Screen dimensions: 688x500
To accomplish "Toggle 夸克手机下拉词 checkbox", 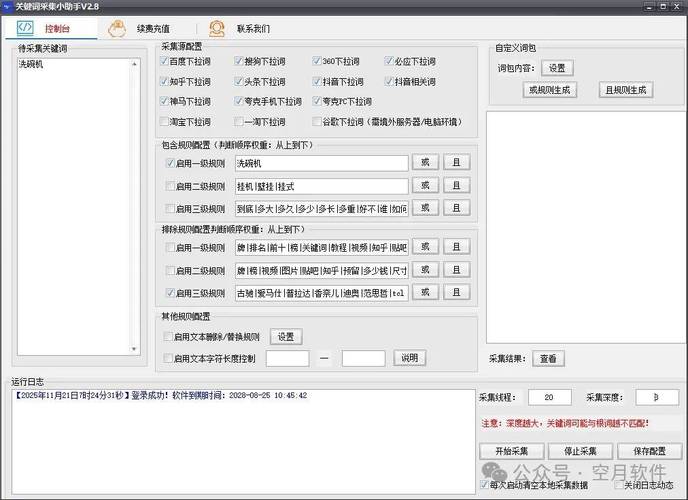I will (238, 101).
